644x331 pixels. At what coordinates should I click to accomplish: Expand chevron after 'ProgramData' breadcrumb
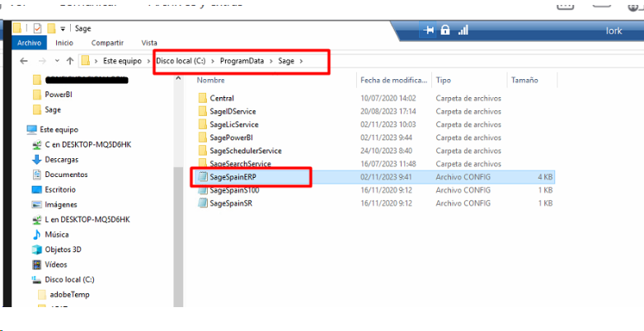pos(271,61)
